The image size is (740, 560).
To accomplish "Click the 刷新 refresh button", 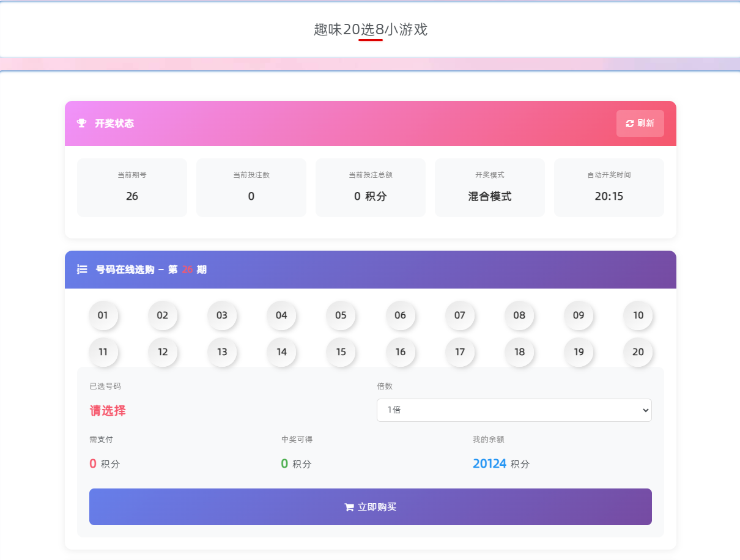I will [x=640, y=123].
